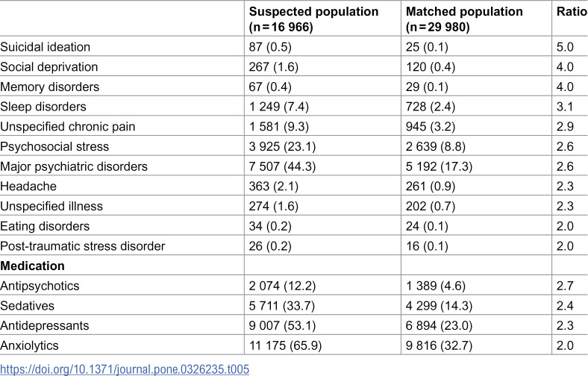Click the bold Medication section heading
Image resolution: width=588 pixels, height=376 pixels.
(32, 266)
